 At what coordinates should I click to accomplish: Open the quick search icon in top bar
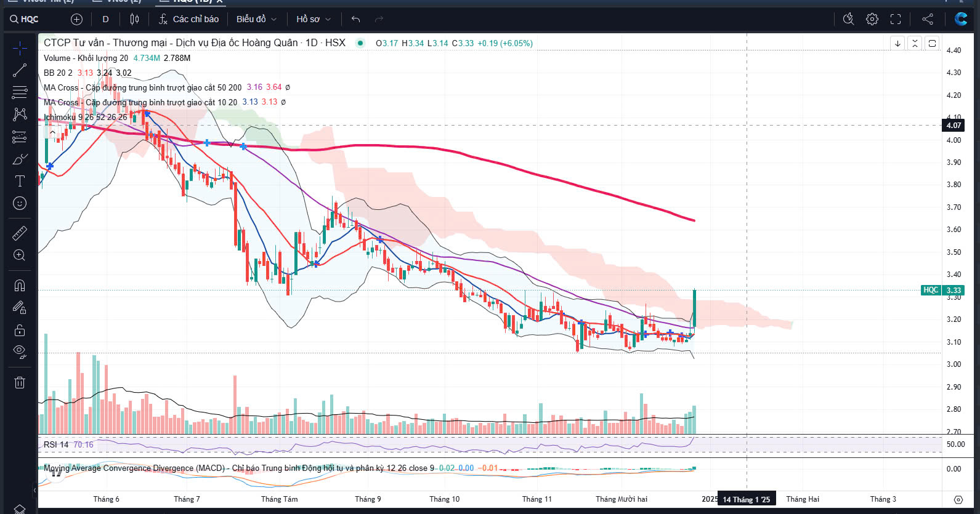click(848, 19)
